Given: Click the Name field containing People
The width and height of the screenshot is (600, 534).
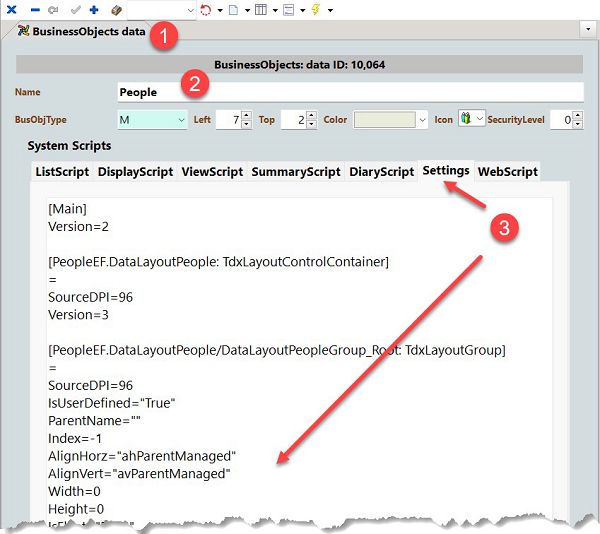Looking at the screenshot, I should pos(351,92).
